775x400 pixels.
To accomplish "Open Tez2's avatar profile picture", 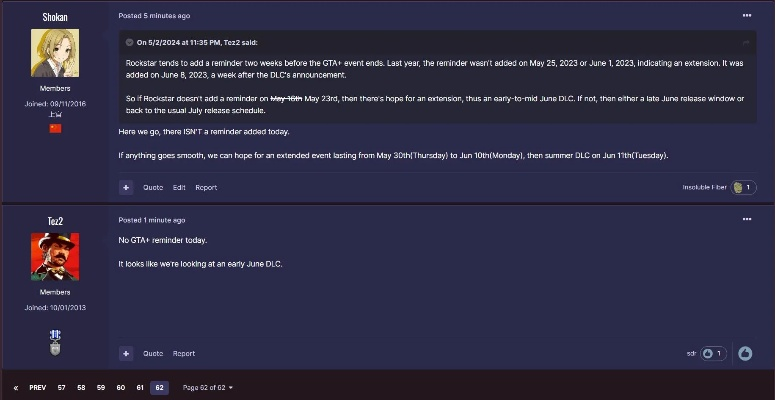I will 55,256.
